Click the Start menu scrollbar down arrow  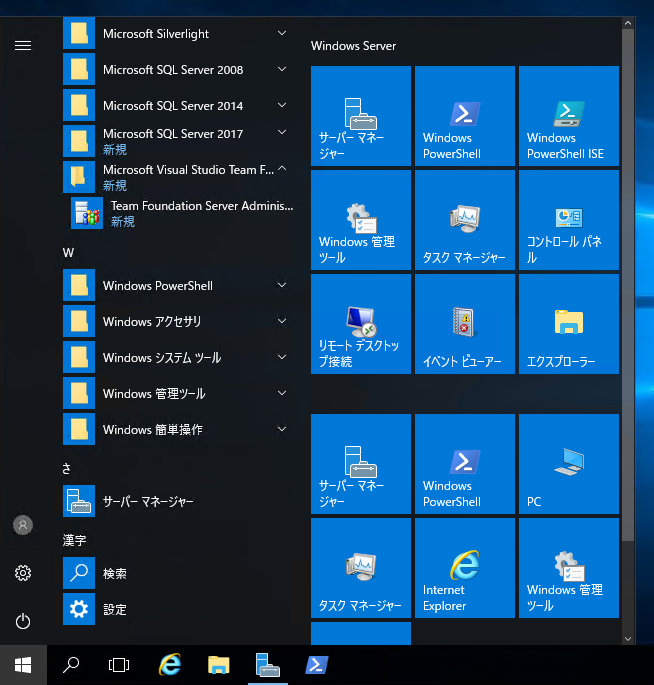628,639
